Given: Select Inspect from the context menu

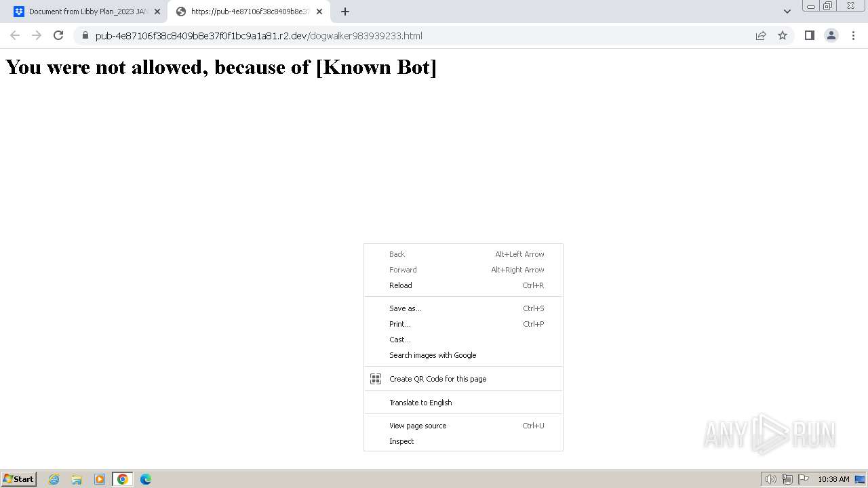Looking at the screenshot, I should tap(463, 441).
